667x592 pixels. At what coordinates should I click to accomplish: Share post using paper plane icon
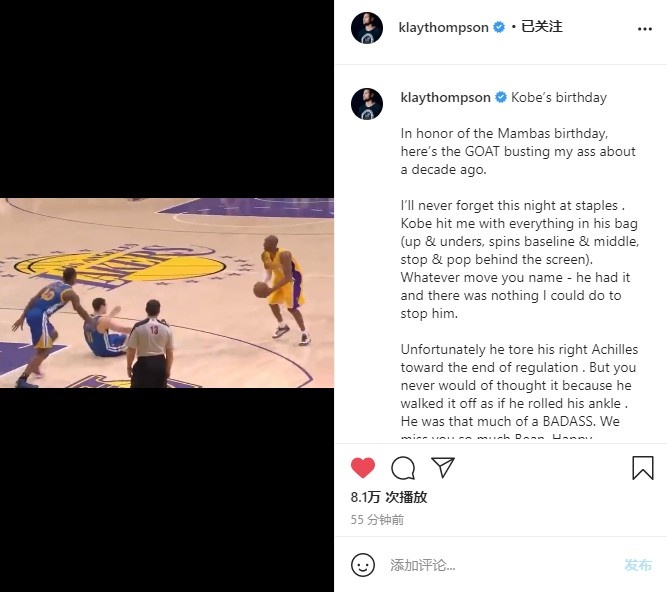pyautogui.click(x=443, y=467)
